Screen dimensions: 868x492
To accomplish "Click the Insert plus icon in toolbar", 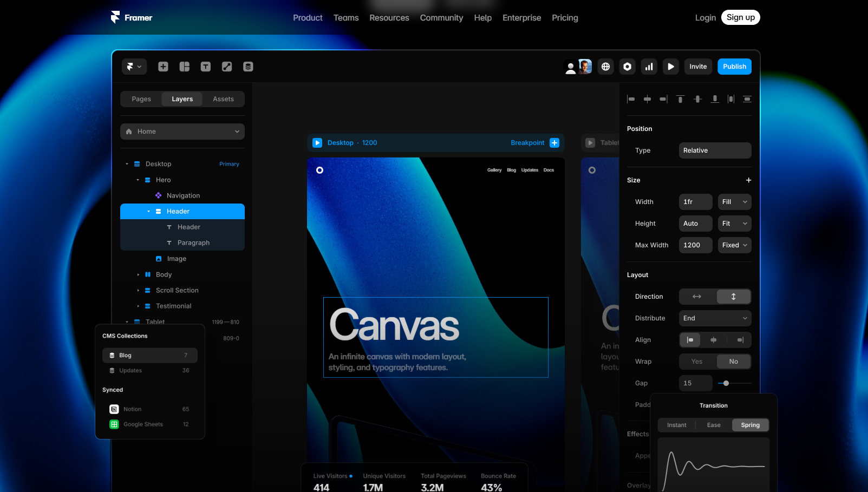I will pos(163,67).
